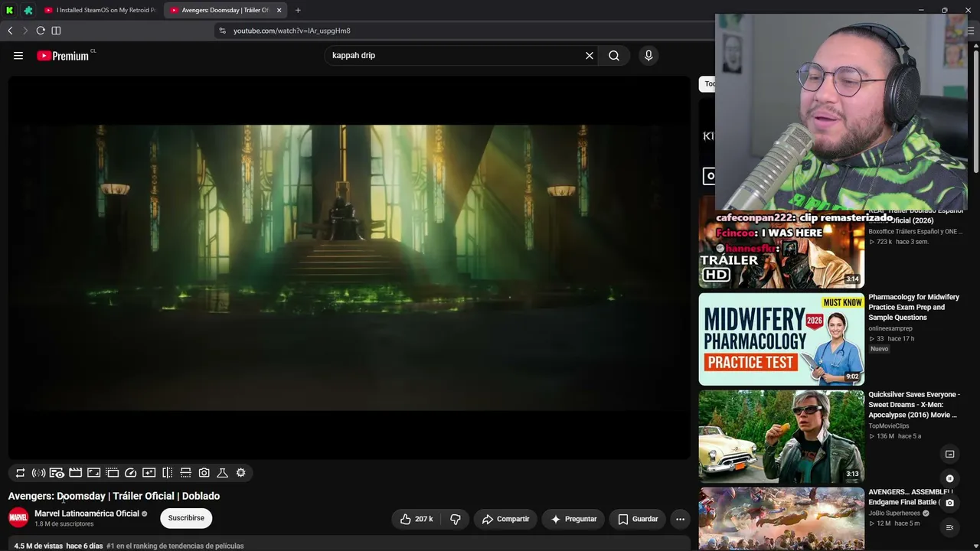The height and width of the screenshot is (551, 980).
Task: Open "Pharmacology for Midwifery Practice Exam Prep" title
Action: pos(913,307)
